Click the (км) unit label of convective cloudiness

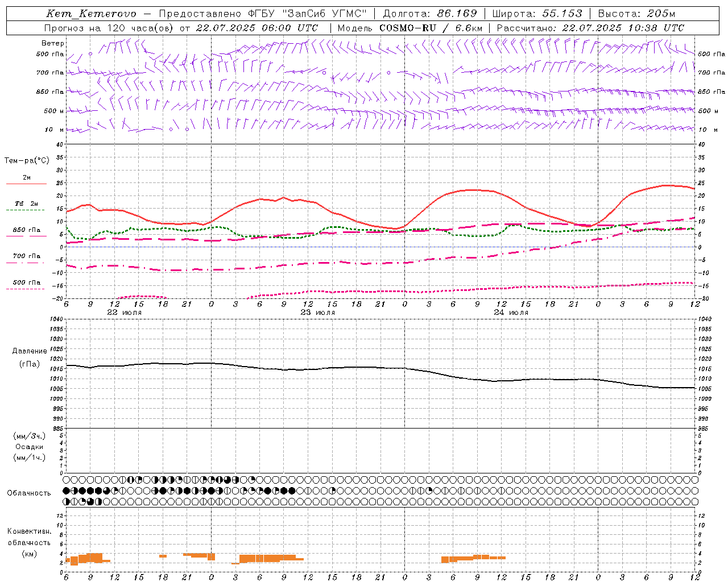[x=29, y=554]
